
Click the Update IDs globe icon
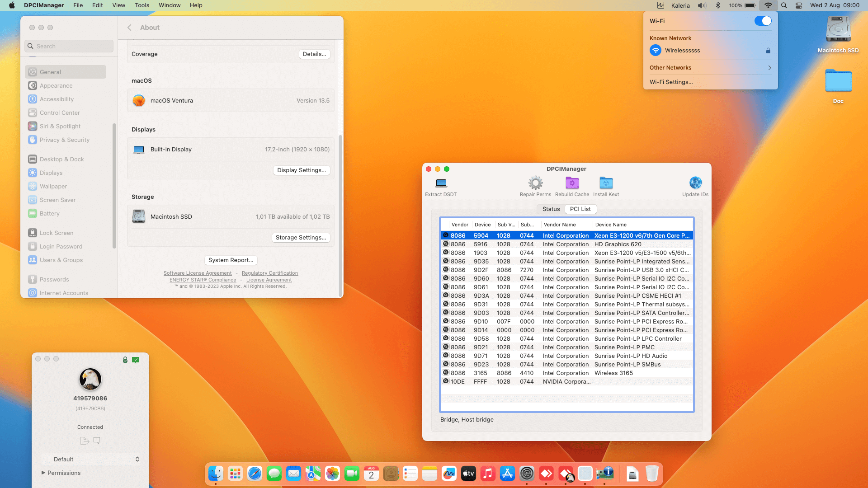point(695,183)
